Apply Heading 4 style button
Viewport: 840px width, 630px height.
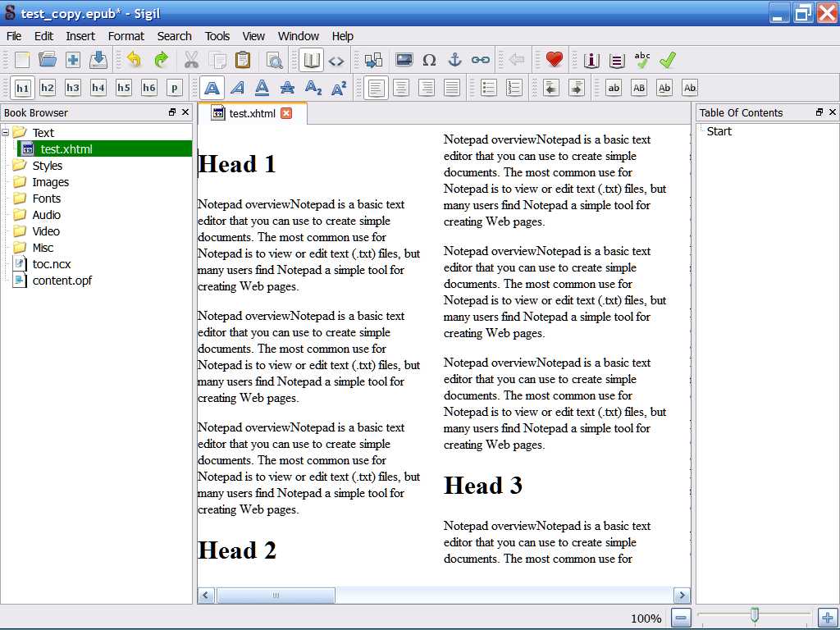(x=98, y=88)
